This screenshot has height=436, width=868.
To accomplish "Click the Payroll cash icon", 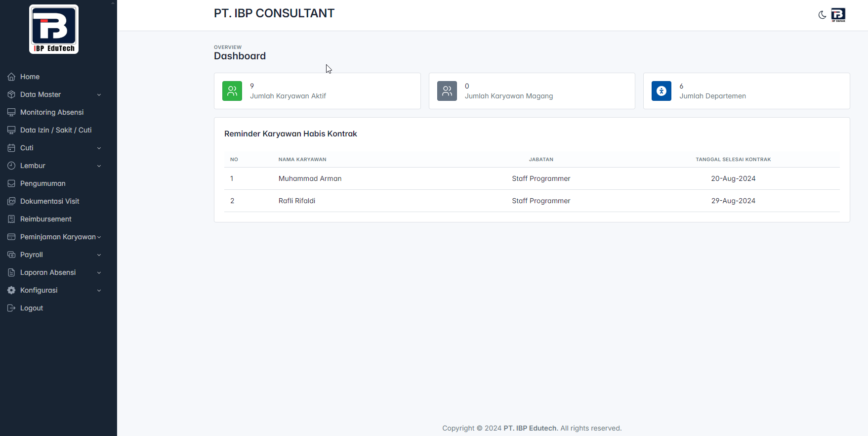I will (x=11, y=255).
